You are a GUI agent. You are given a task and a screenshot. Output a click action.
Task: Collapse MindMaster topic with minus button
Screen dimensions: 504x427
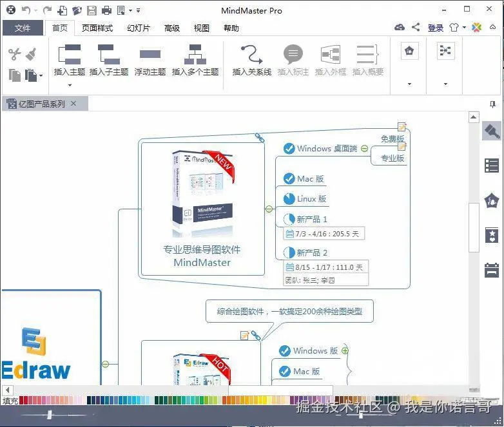tap(269, 209)
